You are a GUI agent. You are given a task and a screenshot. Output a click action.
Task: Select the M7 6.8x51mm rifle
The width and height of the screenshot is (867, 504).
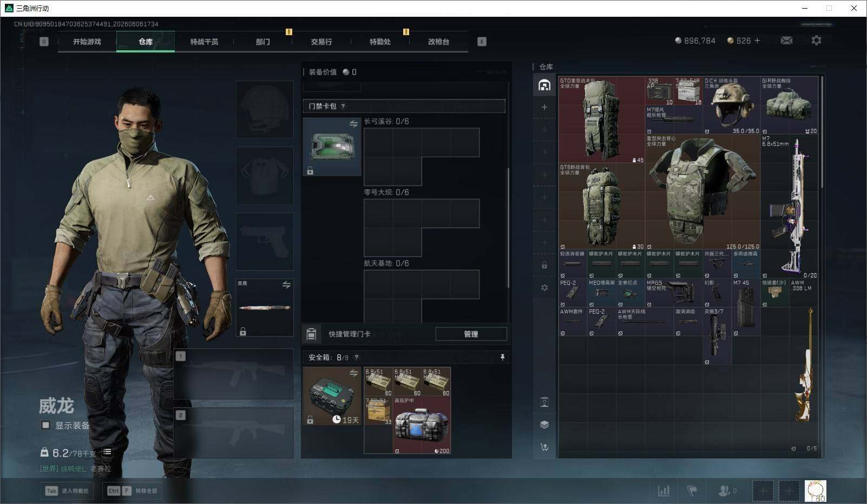point(790,207)
